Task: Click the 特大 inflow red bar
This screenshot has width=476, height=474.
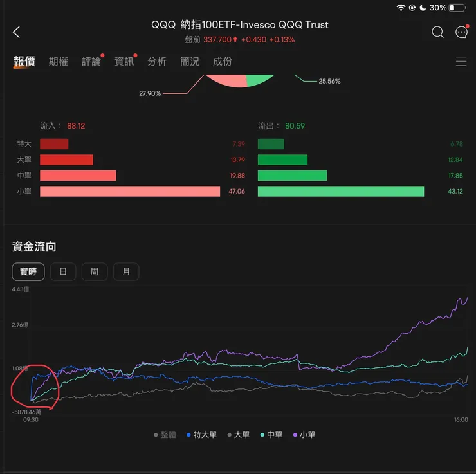Action: (54, 144)
